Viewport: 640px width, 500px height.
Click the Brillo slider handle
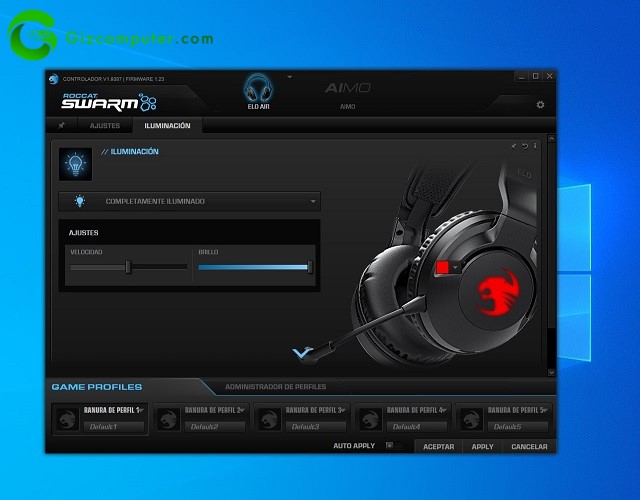tap(310, 267)
